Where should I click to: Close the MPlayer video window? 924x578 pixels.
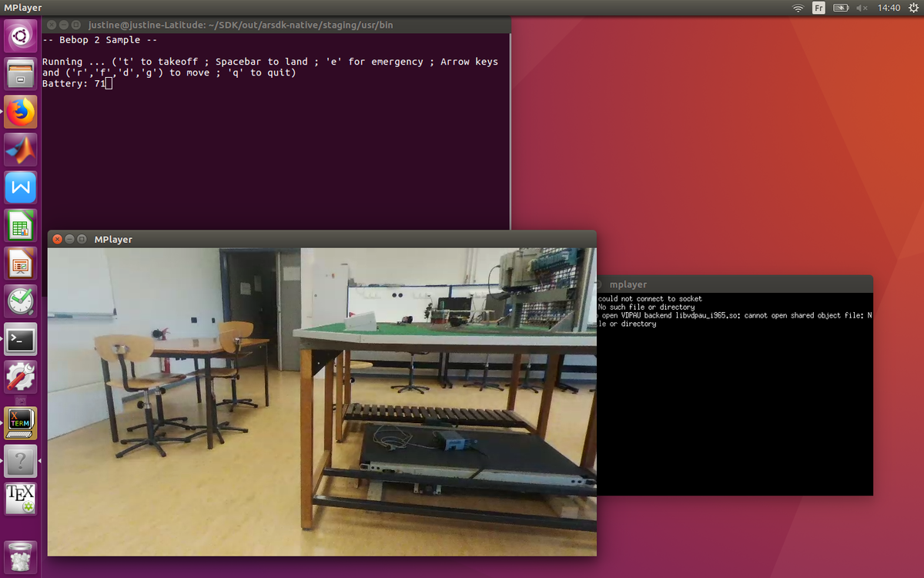(58, 239)
